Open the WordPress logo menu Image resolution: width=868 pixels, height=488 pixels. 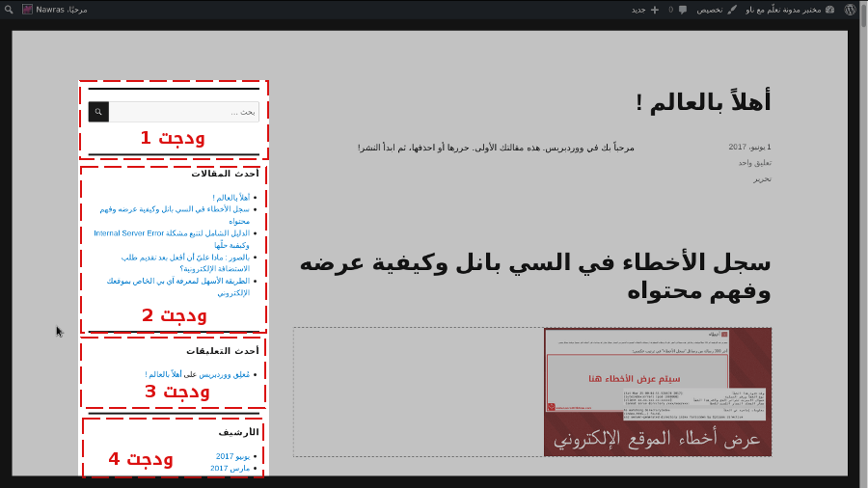(x=850, y=10)
